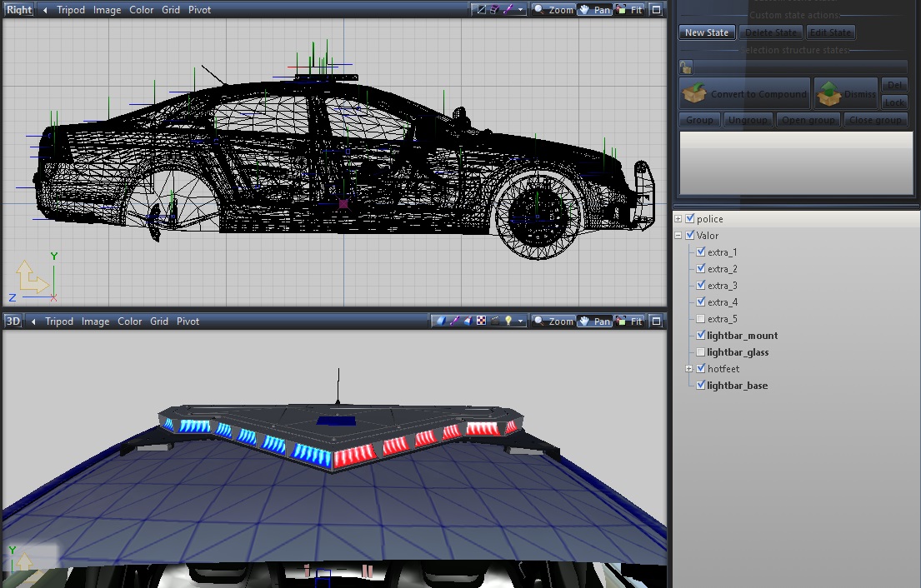The width and height of the screenshot is (921, 588).
Task: Expand the police tree node
Action: click(x=678, y=219)
